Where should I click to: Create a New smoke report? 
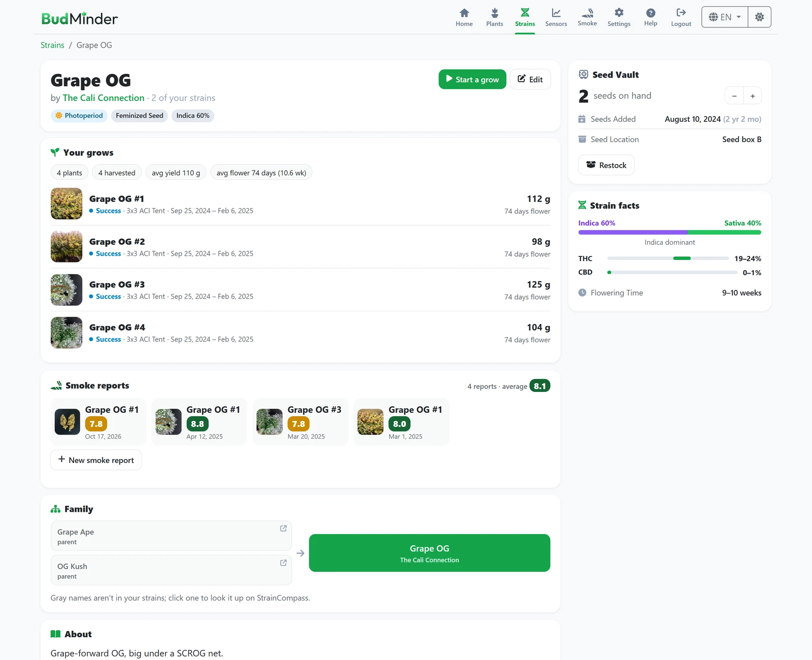96,460
